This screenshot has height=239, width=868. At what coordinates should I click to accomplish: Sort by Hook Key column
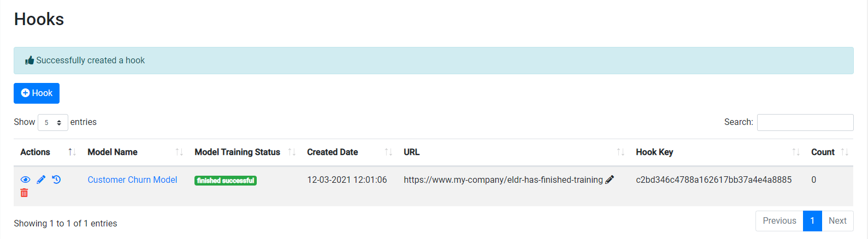(796, 152)
